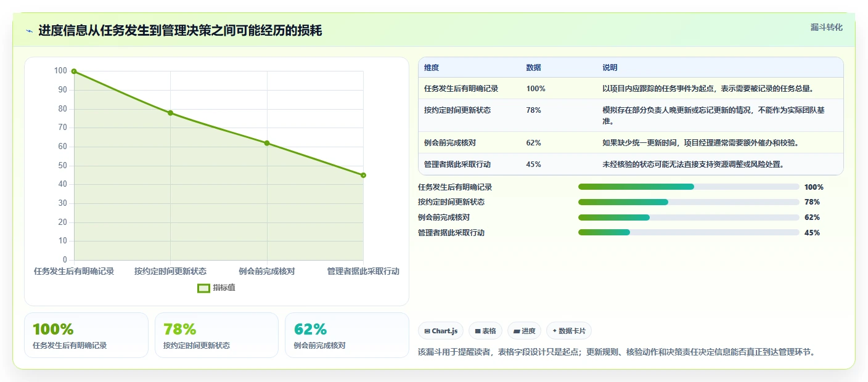
Task: Click the description starting 模拟存在部分负责人晚更新
Action: [713, 116]
